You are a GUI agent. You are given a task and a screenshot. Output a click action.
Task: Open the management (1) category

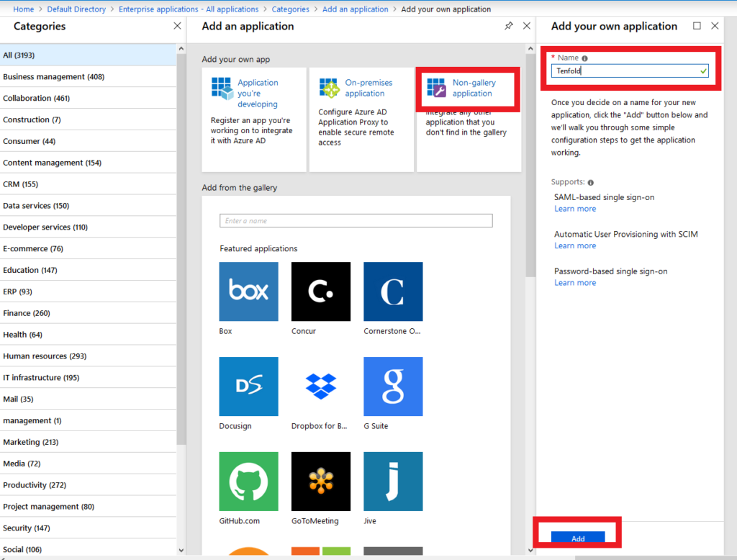pyautogui.click(x=88, y=420)
